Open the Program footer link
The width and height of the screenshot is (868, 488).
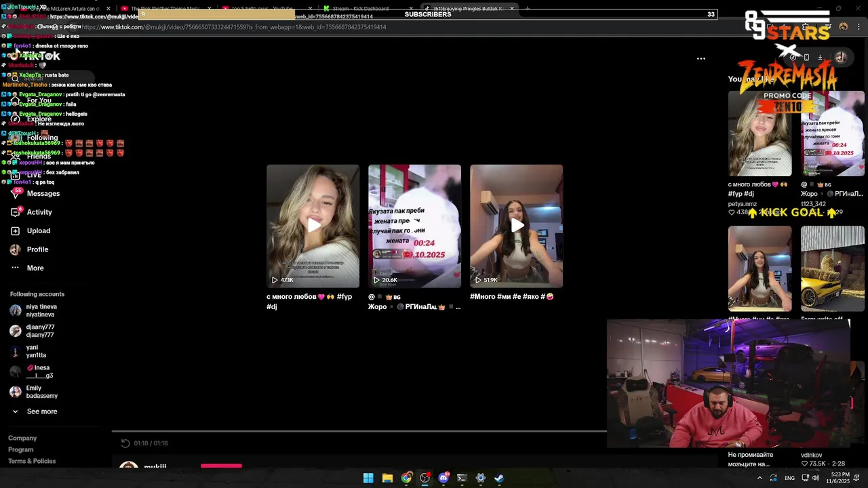click(20, 450)
